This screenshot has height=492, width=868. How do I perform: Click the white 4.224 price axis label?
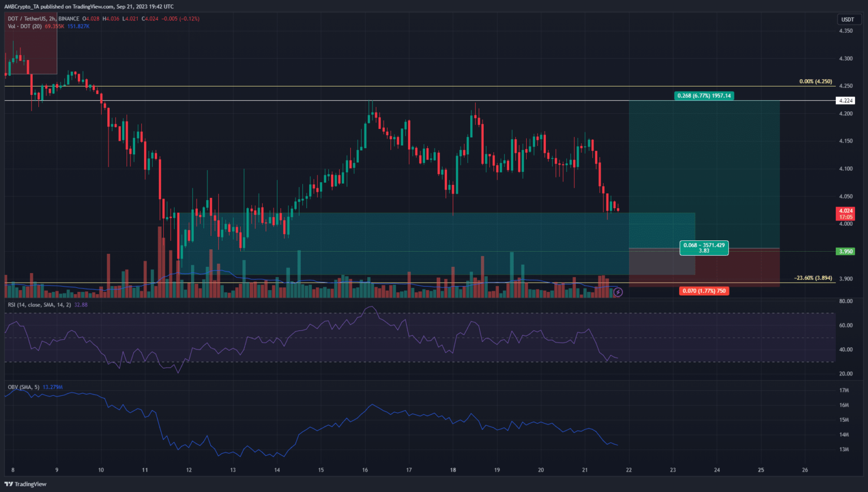[x=845, y=101]
